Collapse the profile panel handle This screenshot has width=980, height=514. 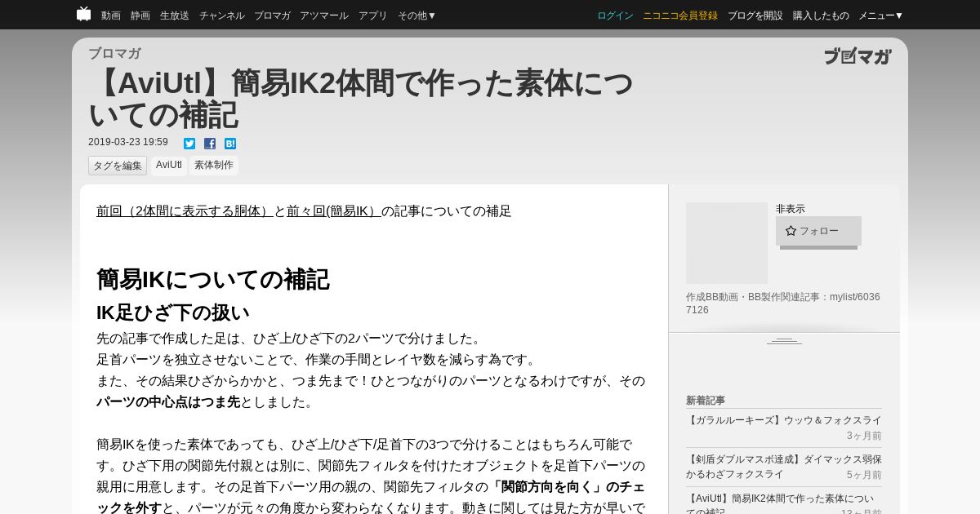(784, 340)
